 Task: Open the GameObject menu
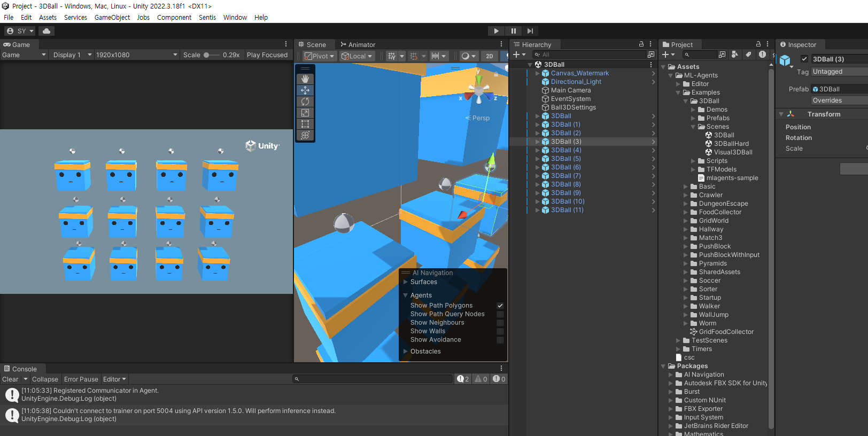click(112, 17)
